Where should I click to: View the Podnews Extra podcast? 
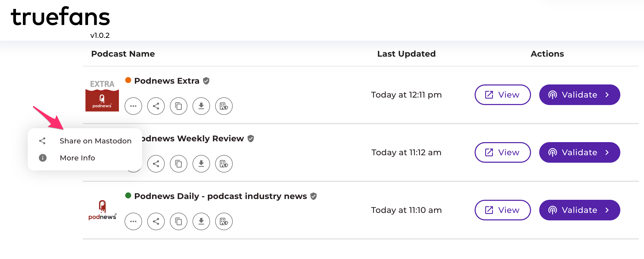point(502,95)
